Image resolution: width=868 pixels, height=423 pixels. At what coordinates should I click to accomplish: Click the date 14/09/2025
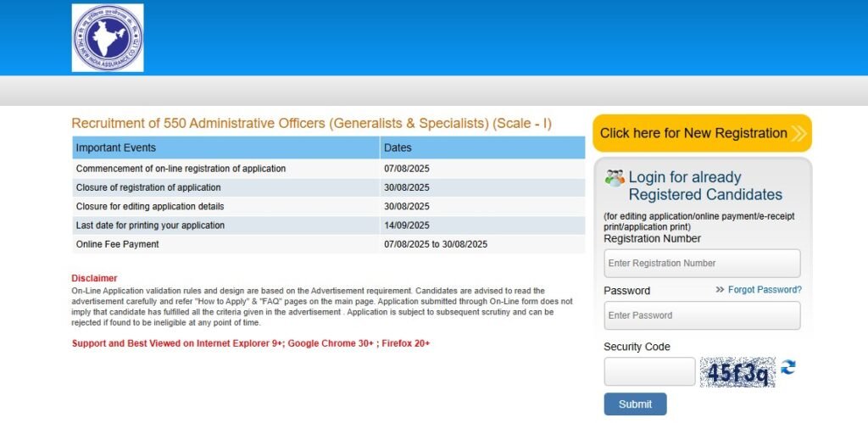tap(407, 225)
